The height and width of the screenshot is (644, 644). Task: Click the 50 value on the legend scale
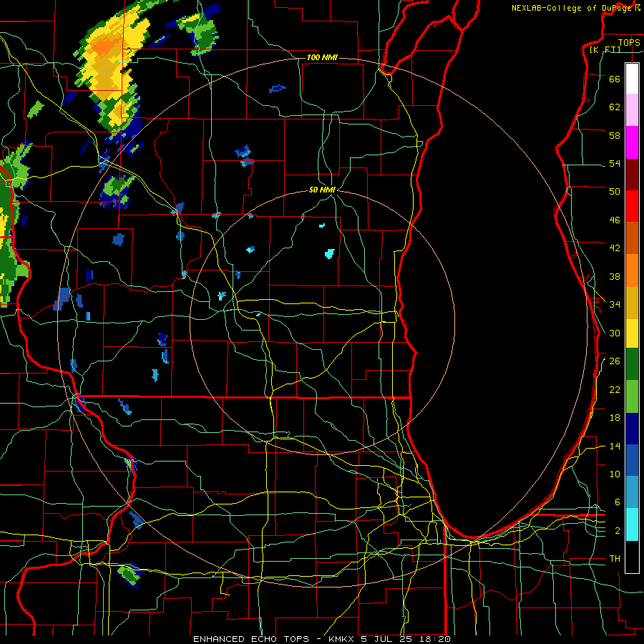tap(615, 192)
